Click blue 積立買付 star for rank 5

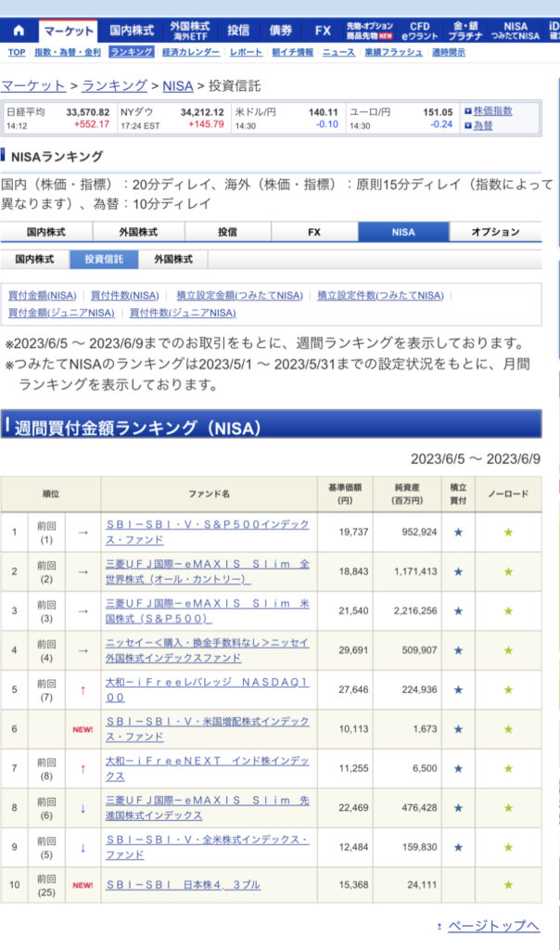pyautogui.click(x=458, y=689)
